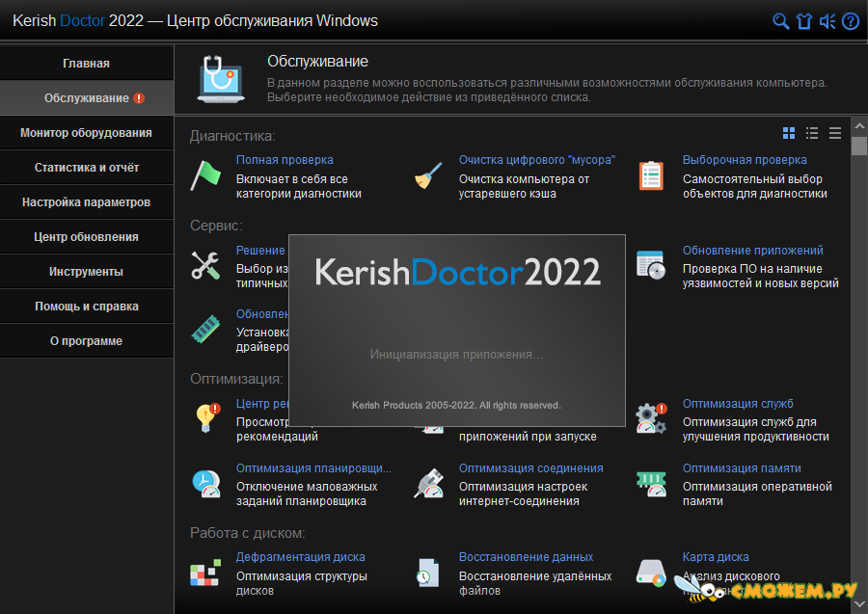868x614 pixels.
Task: Open Оптимизация соединения link
Action: point(530,468)
